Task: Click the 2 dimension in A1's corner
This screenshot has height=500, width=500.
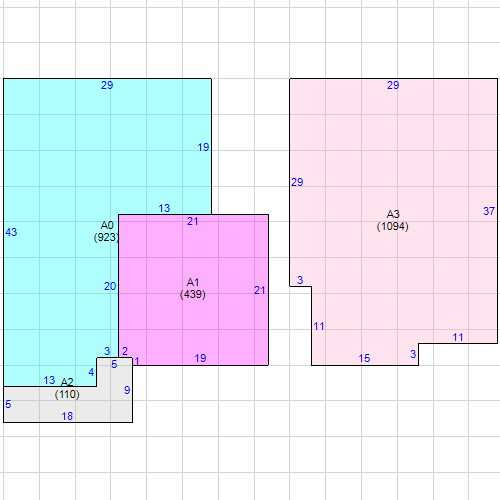Action: 125,351
